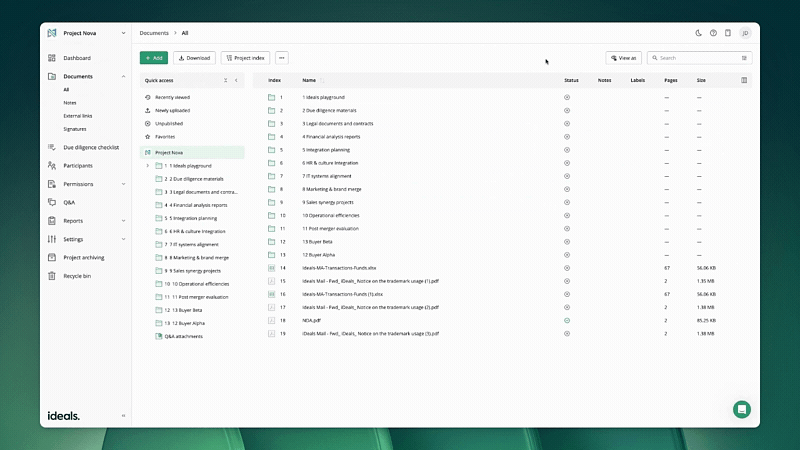Click status icon of 1 Ideals playground row
The width and height of the screenshot is (800, 450).
(567, 97)
